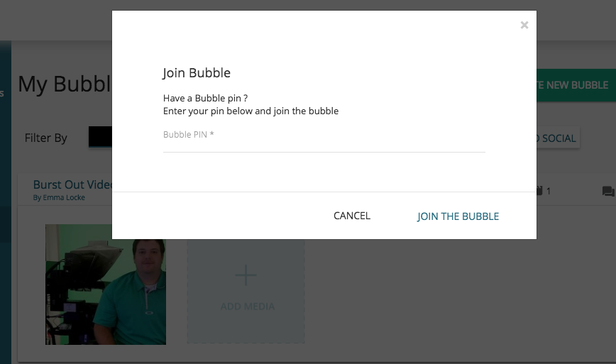The image size is (616, 364).
Task: Click the Social filter button
Action: pyautogui.click(x=559, y=138)
